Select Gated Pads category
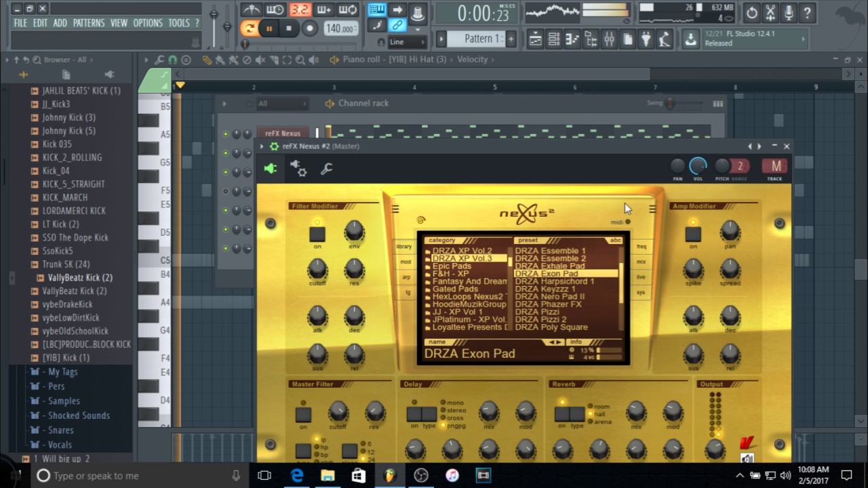 point(455,289)
